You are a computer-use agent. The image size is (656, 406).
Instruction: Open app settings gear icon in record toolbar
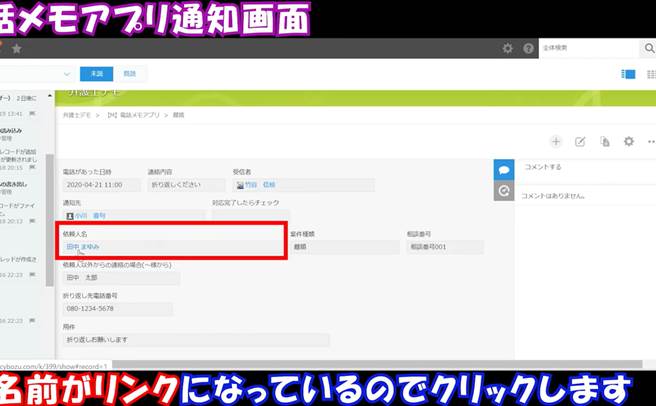pos(629,141)
